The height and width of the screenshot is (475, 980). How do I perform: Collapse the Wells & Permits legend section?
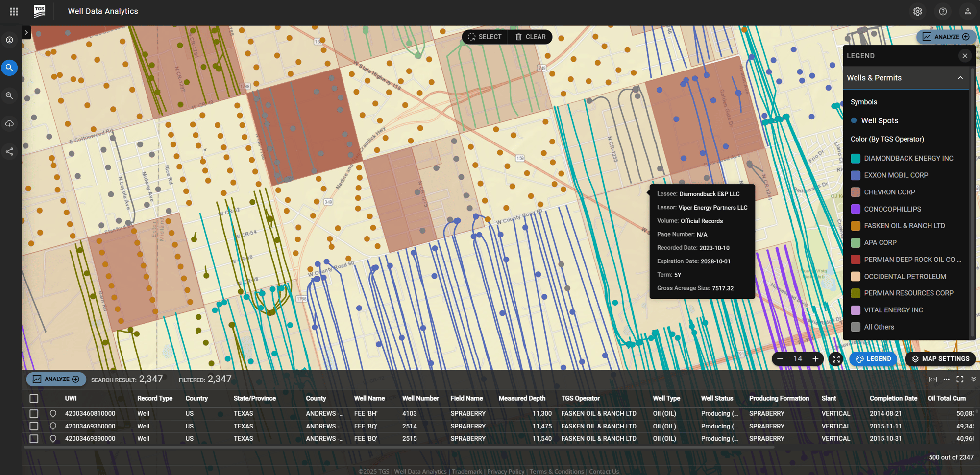click(x=960, y=77)
